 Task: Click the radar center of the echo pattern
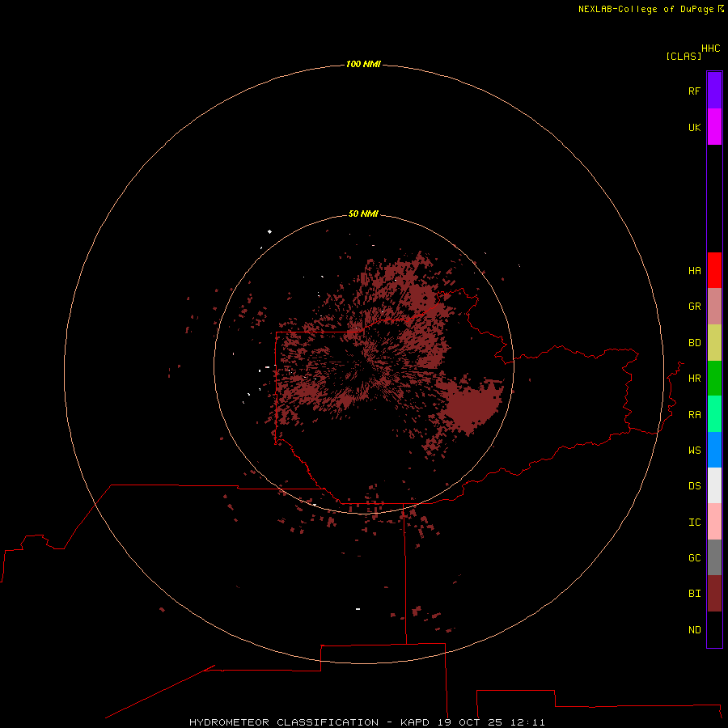pyautogui.click(x=364, y=365)
